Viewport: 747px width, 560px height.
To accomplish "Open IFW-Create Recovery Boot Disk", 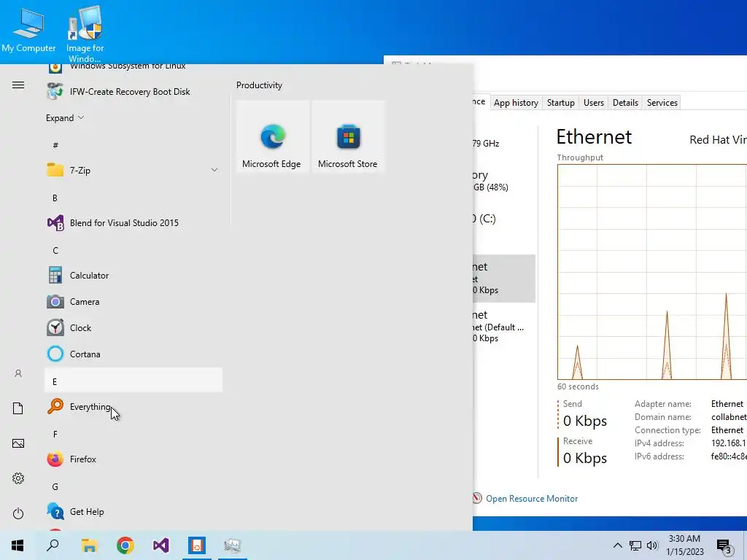I will pyautogui.click(x=133, y=91).
